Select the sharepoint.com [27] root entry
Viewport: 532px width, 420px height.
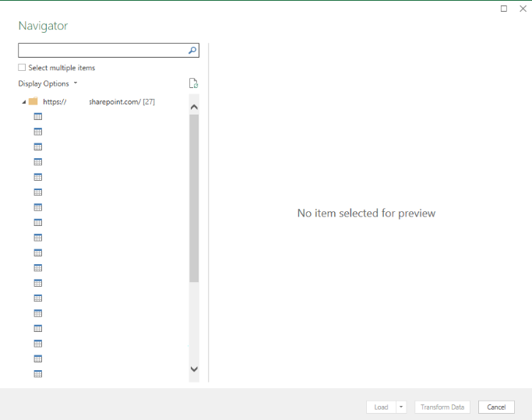99,101
